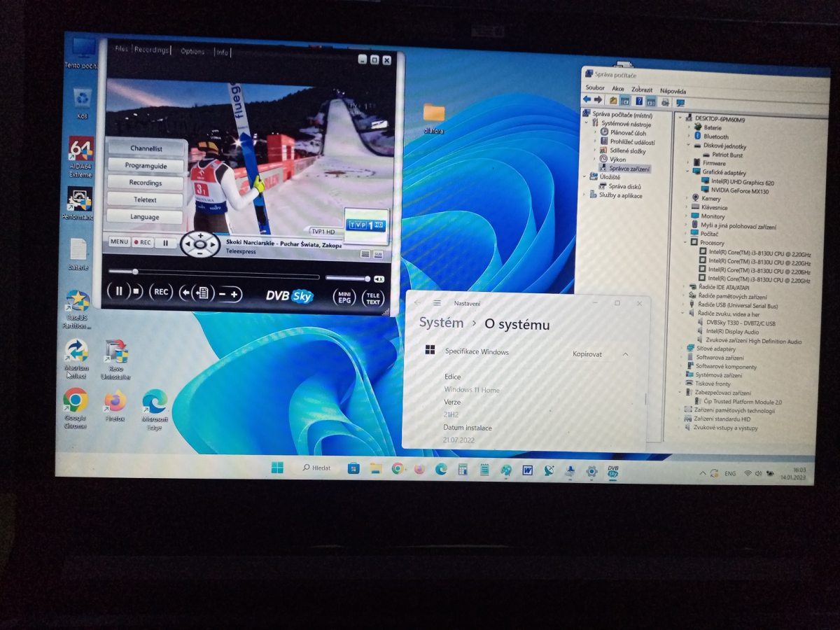Click the player's Options tab
840x630 pixels.
(x=192, y=51)
